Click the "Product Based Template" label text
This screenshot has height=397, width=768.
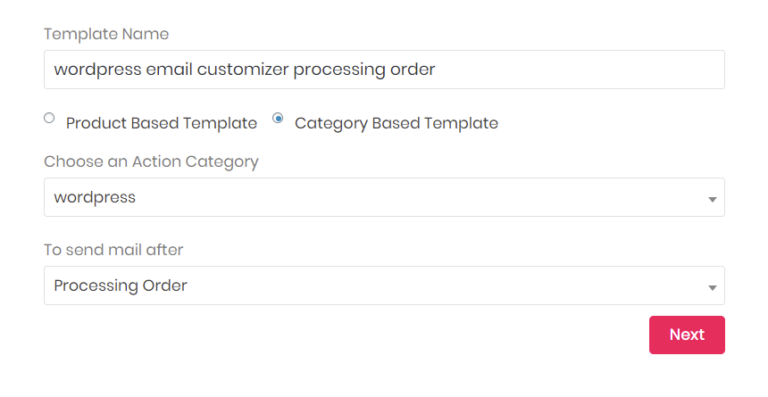click(162, 123)
